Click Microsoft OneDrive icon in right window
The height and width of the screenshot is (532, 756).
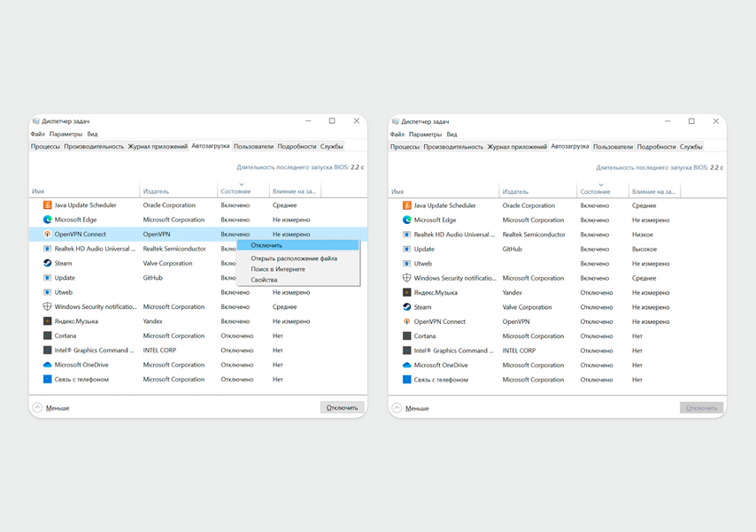(407, 365)
